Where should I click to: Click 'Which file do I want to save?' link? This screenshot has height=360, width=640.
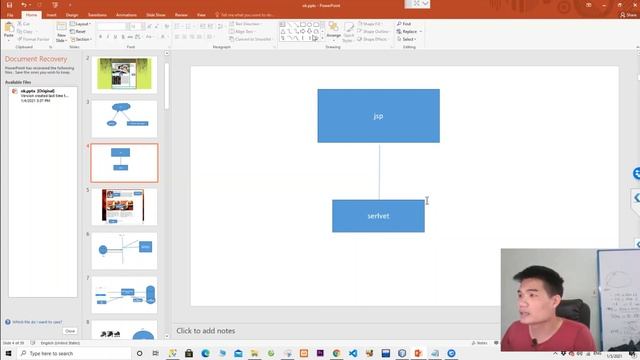pos(38,322)
